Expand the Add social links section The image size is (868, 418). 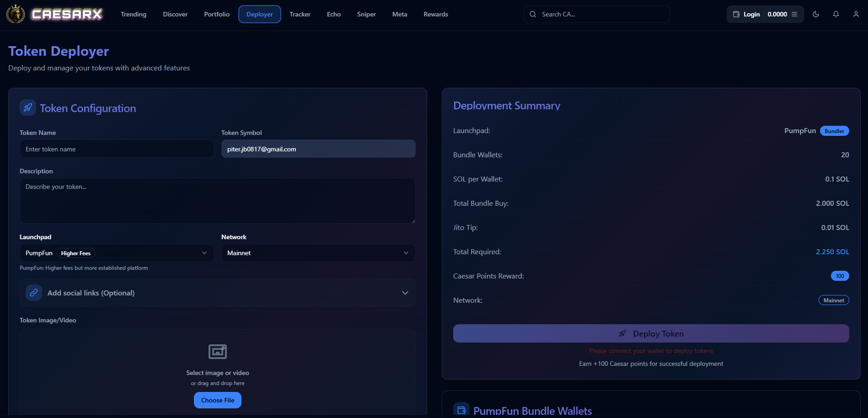[404, 293]
